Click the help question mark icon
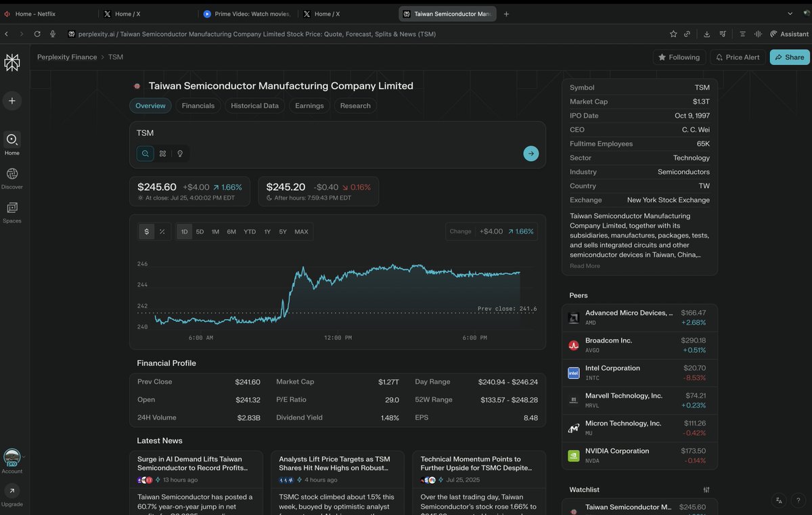Image resolution: width=812 pixels, height=515 pixels. tap(799, 501)
